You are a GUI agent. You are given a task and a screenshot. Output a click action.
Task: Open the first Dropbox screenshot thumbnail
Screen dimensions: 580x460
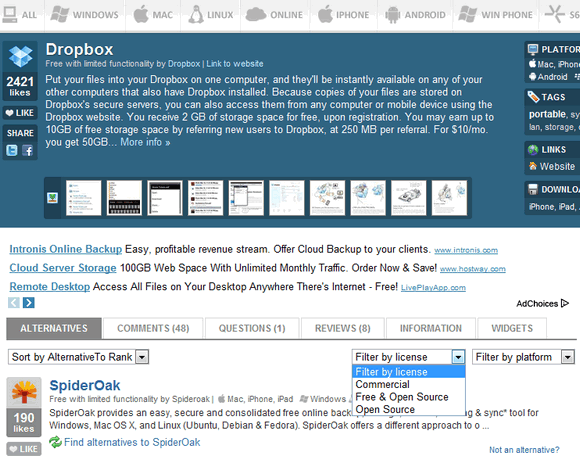pyautogui.click(x=84, y=198)
